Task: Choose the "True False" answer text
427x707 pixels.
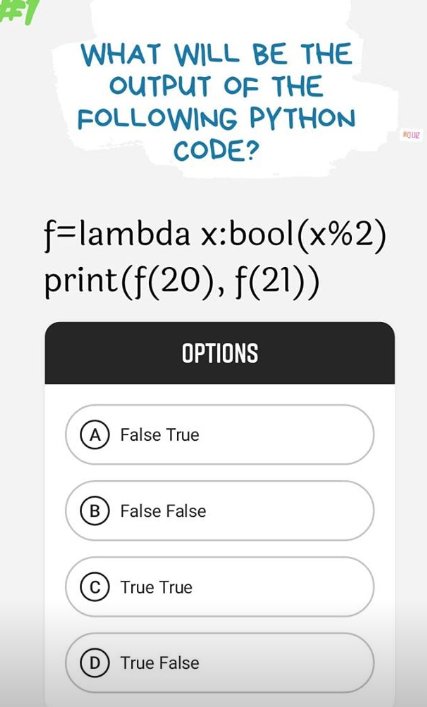Action: (x=160, y=663)
